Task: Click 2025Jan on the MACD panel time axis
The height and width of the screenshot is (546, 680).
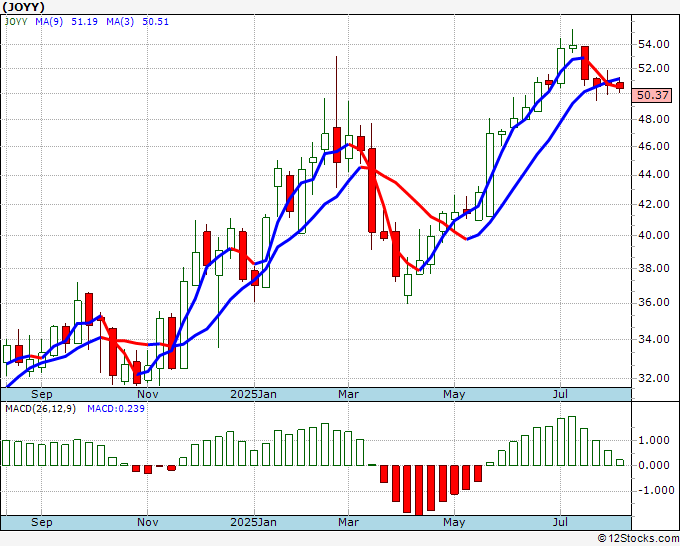Action: click(253, 522)
